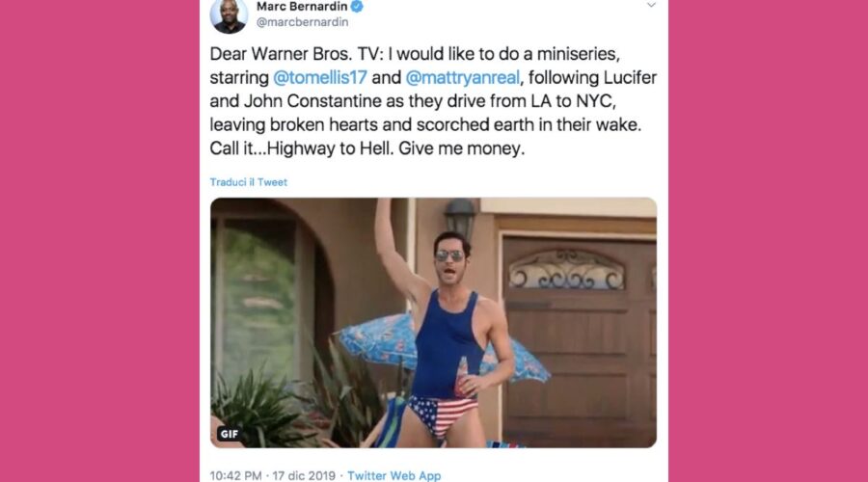Expand the tweet options chevron
The width and height of the screenshot is (868, 482).
(x=651, y=5)
